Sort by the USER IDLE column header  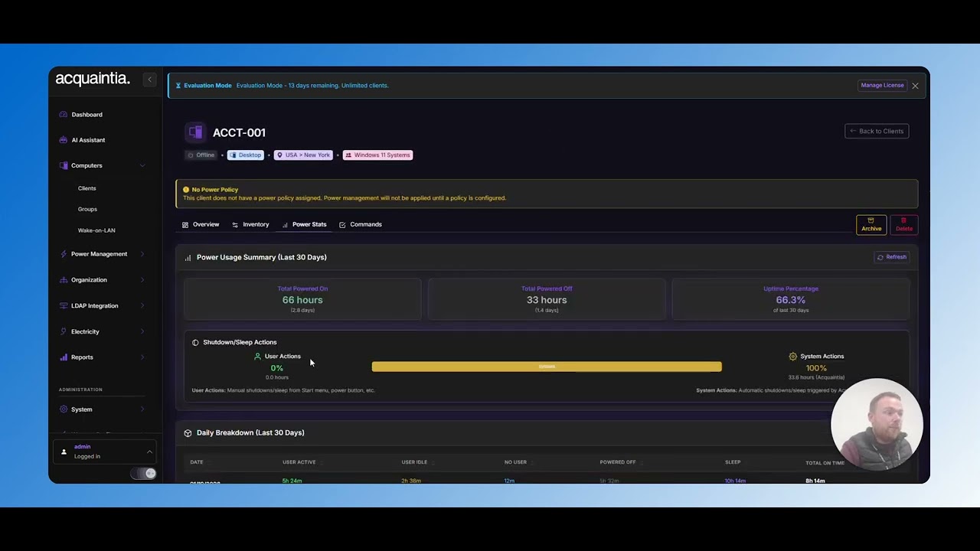pyautogui.click(x=414, y=463)
